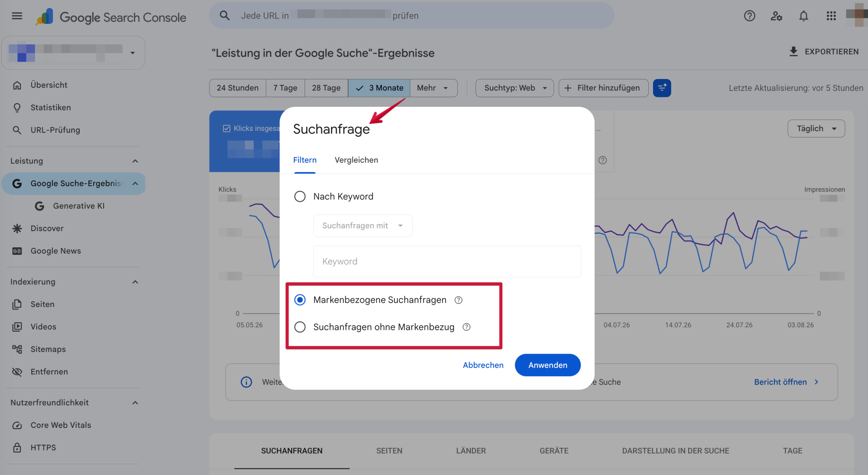Click the export download icon
The width and height of the screenshot is (868, 475).
click(x=793, y=51)
